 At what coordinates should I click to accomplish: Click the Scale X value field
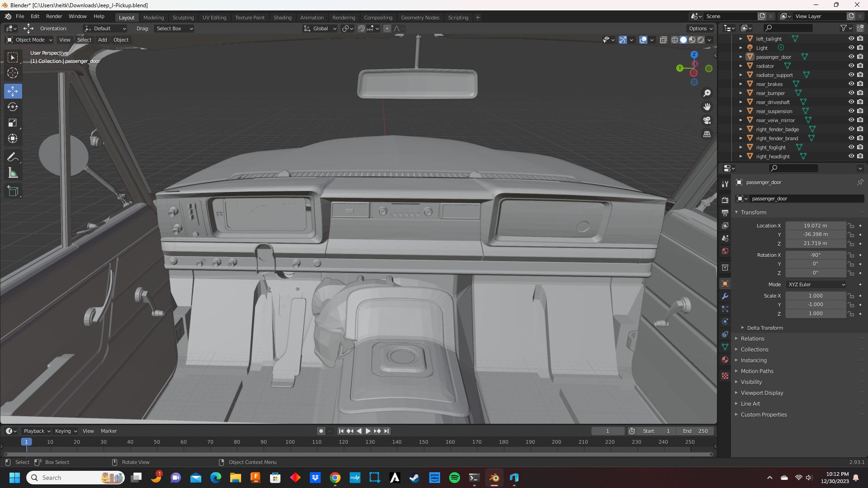click(815, 296)
